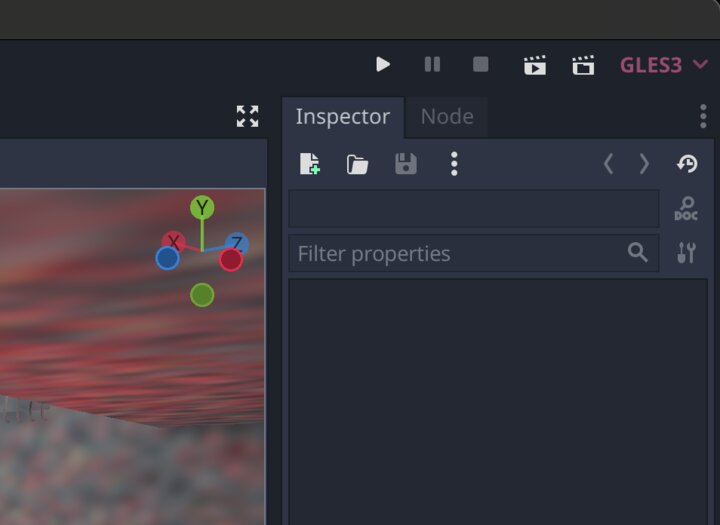The width and height of the screenshot is (720, 525).
Task: Click the Z axis on viewport gizmo
Action: pos(237,242)
